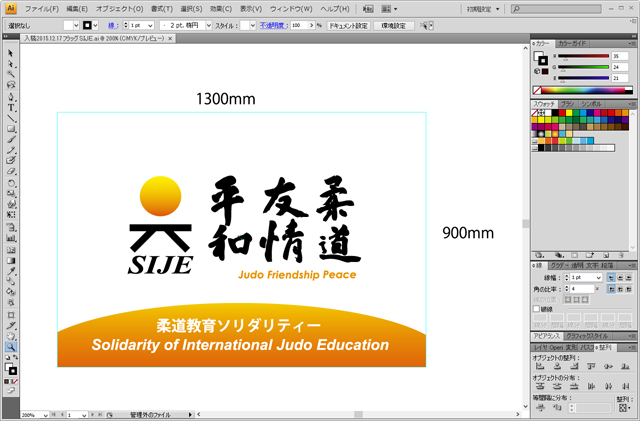
Task: Select the Type tool
Action: pos(11,108)
